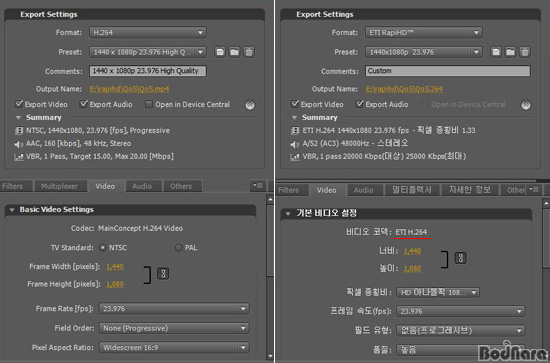Open 필드 유형 dropdown in right panel
The image size is (550, 363).
pyautogui.click(x=461, y=330)
